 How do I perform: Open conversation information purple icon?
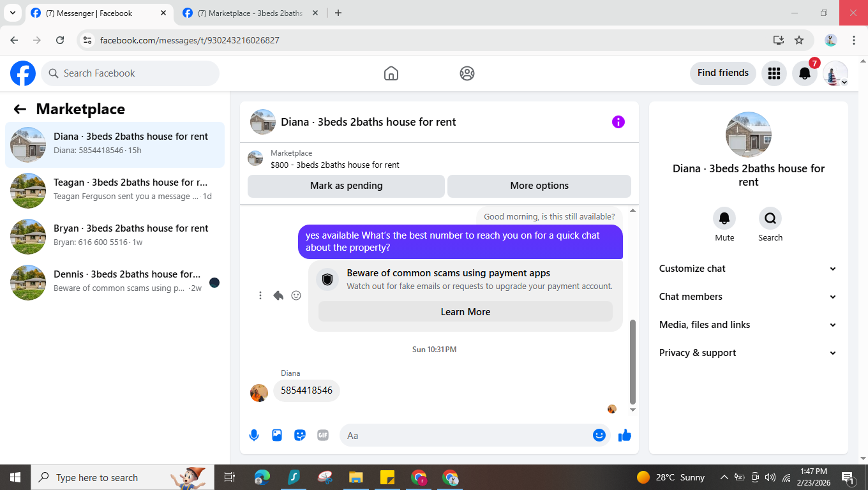[618, 122]
